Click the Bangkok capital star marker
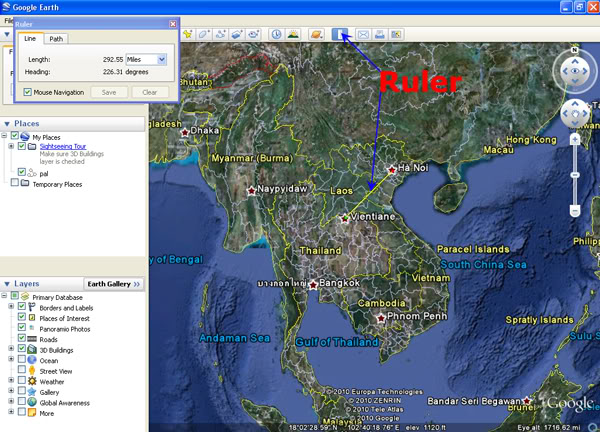This screenshot has height=432, width=600. pyautogui.click(x=313, y=285)
